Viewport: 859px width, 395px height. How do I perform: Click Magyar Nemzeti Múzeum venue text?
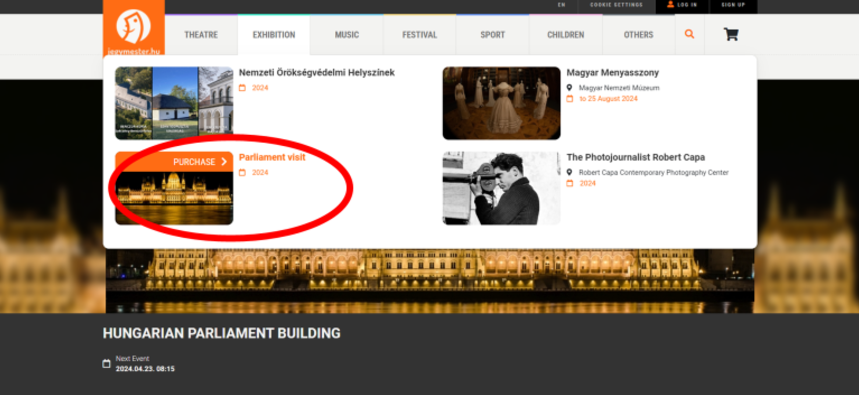pos(619,88)
